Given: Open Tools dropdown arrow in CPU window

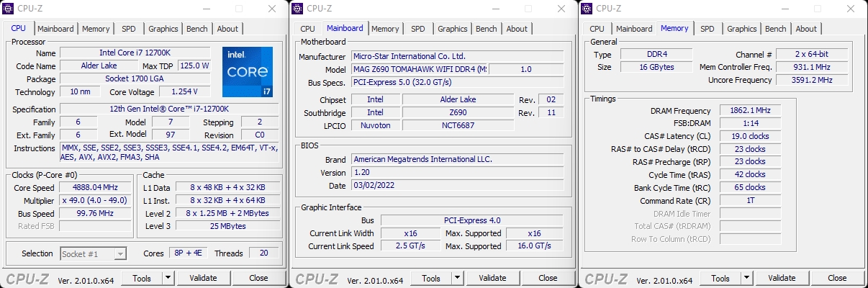Looking at the screenshot, I should 168,278.
